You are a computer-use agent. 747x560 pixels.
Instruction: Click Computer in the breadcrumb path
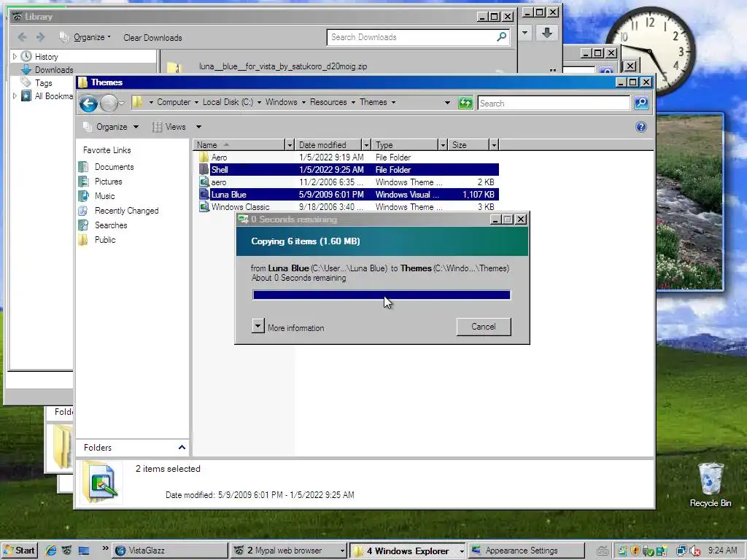tap(174, 102)
